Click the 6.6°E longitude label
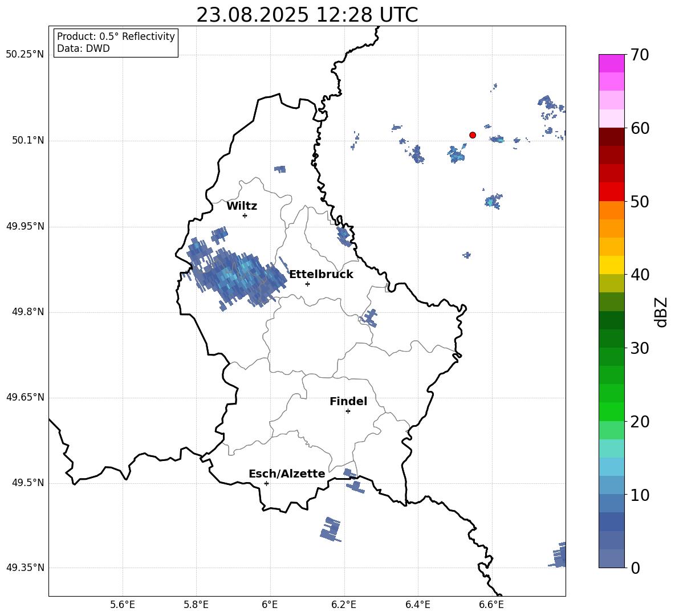 (x=491, y=605)
